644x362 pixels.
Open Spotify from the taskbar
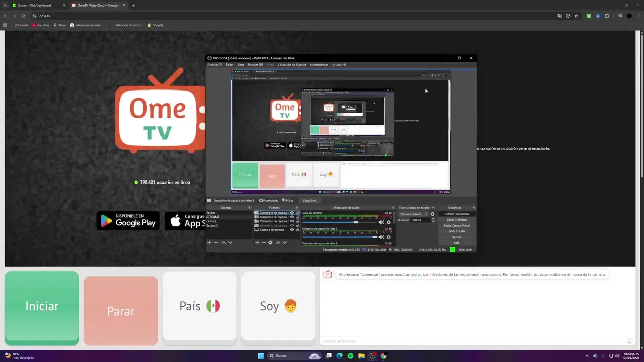click(x=350, y=356)
